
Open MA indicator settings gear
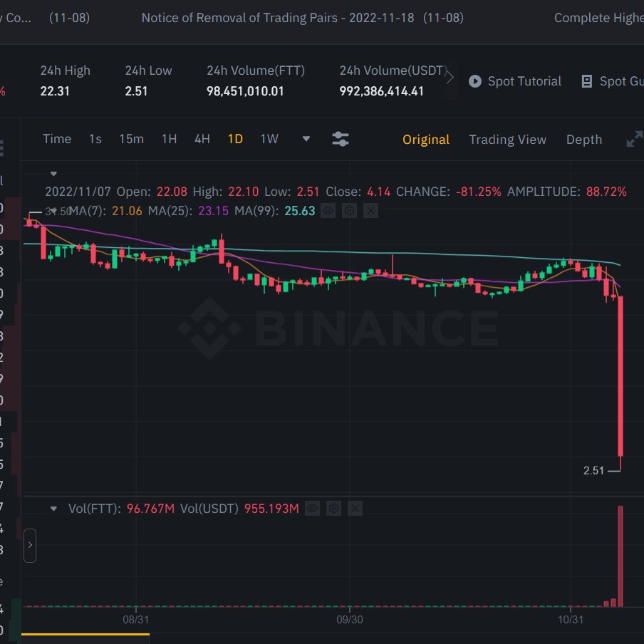tap(349, 211)
